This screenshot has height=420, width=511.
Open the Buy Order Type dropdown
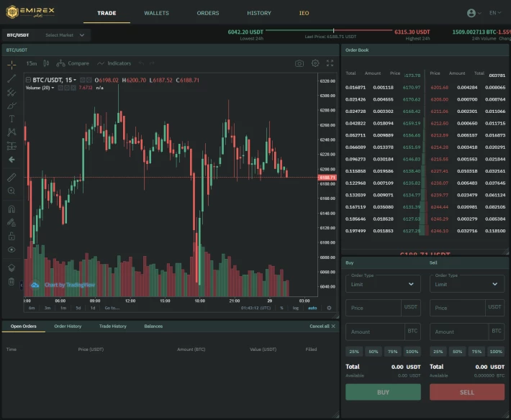click(383, 283)
